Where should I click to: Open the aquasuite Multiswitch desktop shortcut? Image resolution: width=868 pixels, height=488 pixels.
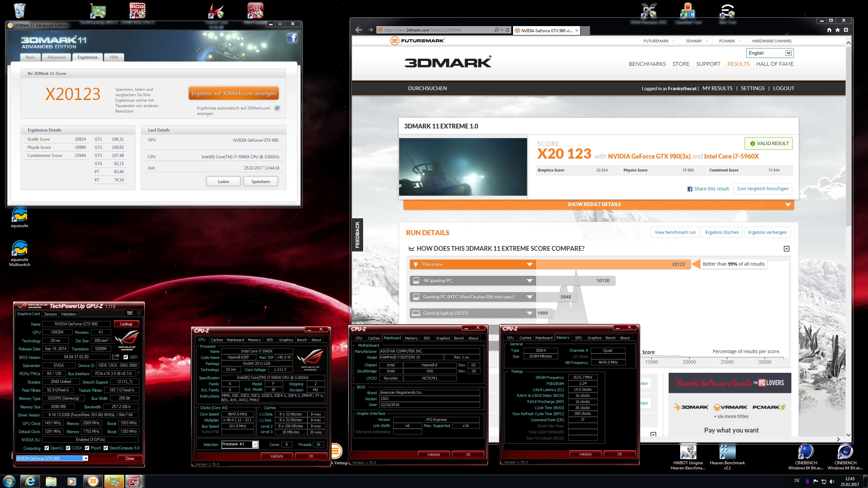click(x=19, y=253)
